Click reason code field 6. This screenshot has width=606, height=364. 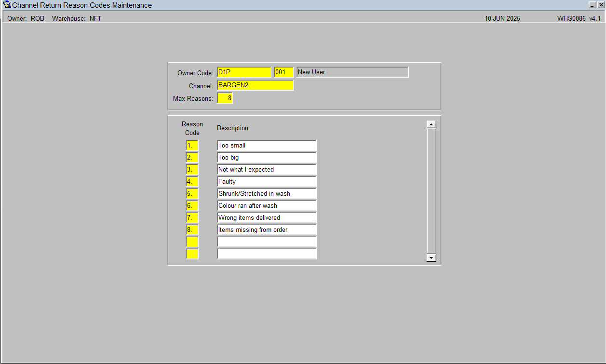tap(192, 206)
